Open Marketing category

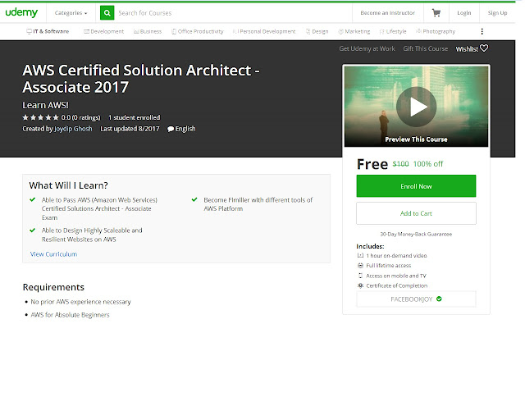point(354,31)
